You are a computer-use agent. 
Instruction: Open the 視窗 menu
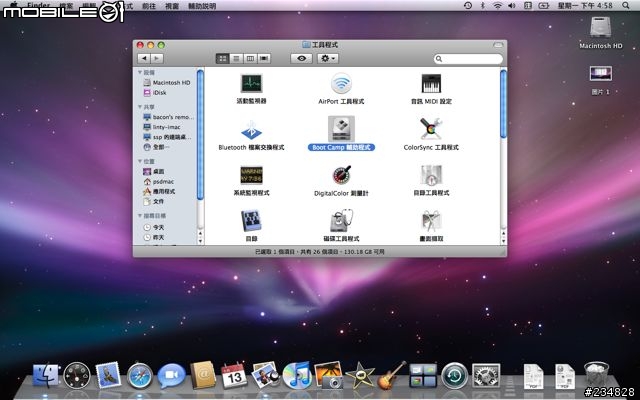[x=172, y=6]
